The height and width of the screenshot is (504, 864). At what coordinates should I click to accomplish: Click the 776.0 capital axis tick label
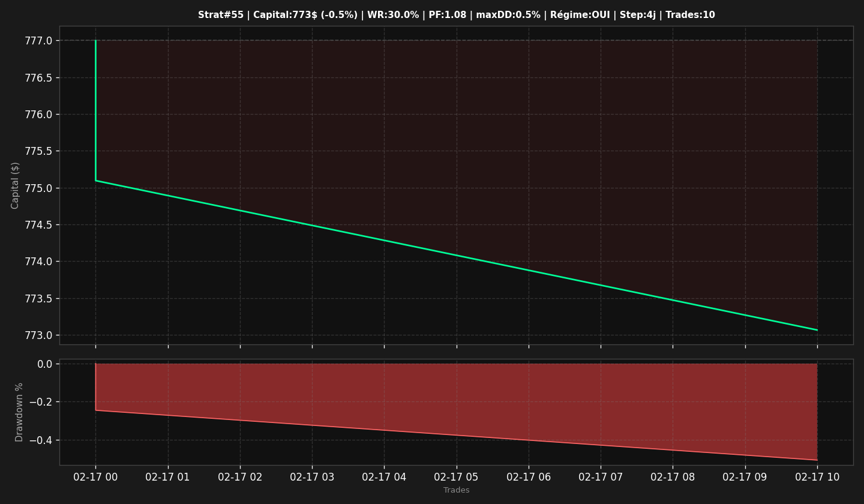(x=38, y=115)
